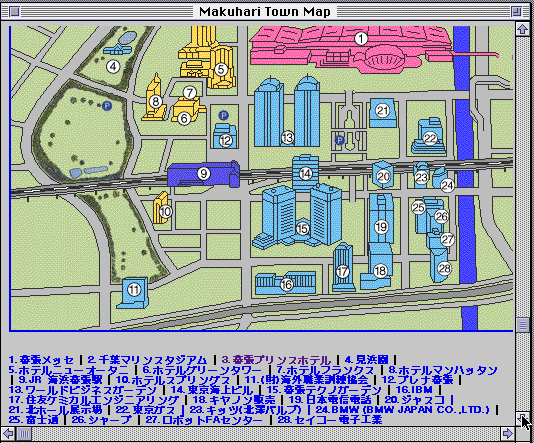The width and height of the screenshot is (534, 443).
Task: Click the window zoom box in title bar
Action: coord(516,12)
